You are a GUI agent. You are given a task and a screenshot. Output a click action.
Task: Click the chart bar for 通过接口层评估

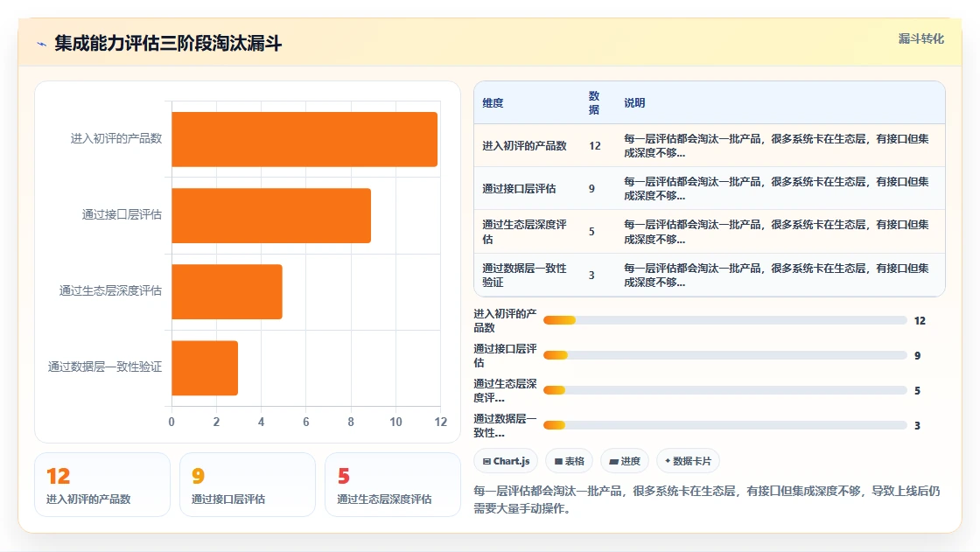click(271, 216)
